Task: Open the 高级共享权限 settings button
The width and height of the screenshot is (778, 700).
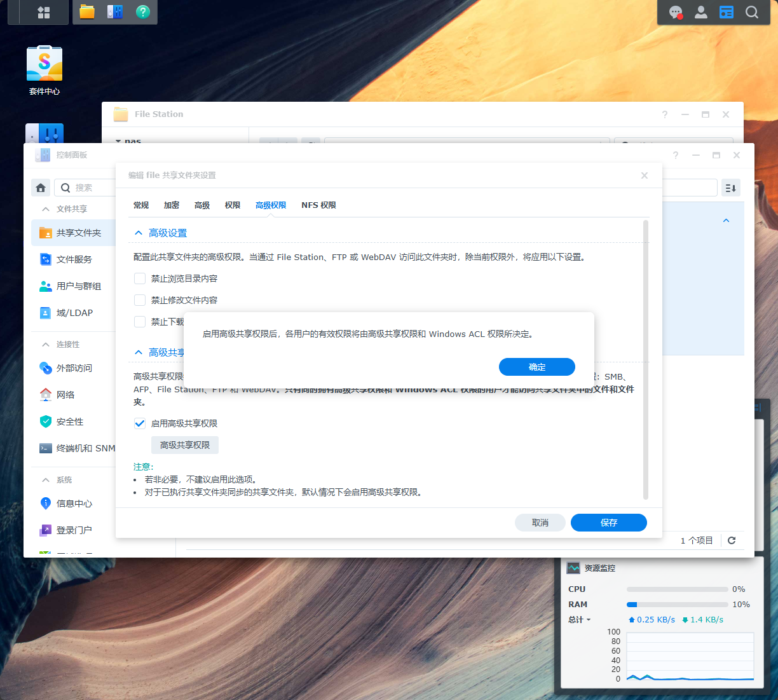Action: [x=185, y=445]
